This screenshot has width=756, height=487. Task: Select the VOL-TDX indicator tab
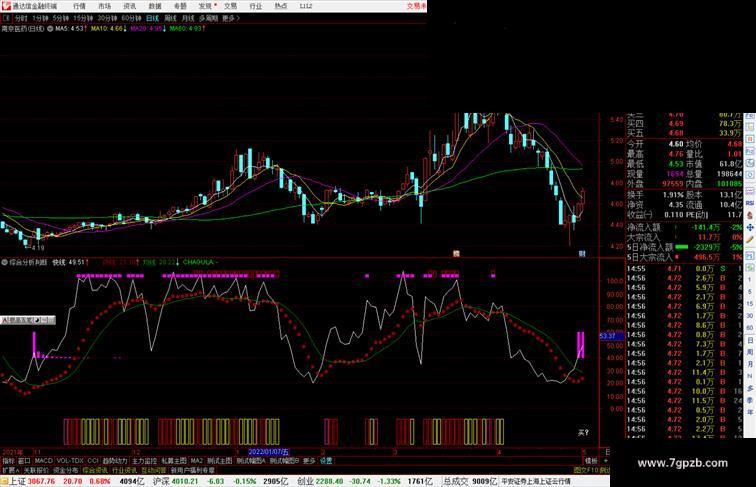70,461
